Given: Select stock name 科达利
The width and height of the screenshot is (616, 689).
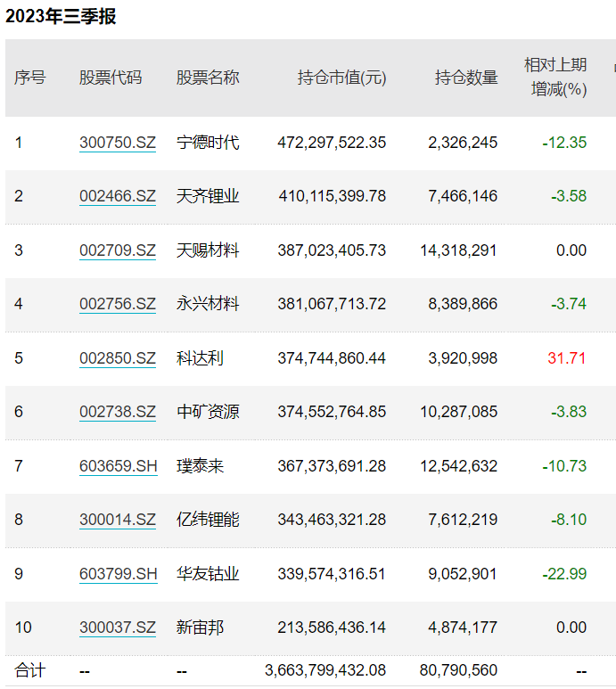Looking at the screenshot, I should (200, 358).
